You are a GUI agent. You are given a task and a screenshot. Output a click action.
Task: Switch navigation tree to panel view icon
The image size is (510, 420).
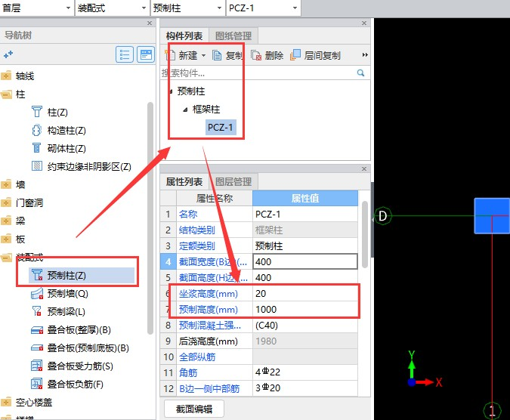(146, 54)
